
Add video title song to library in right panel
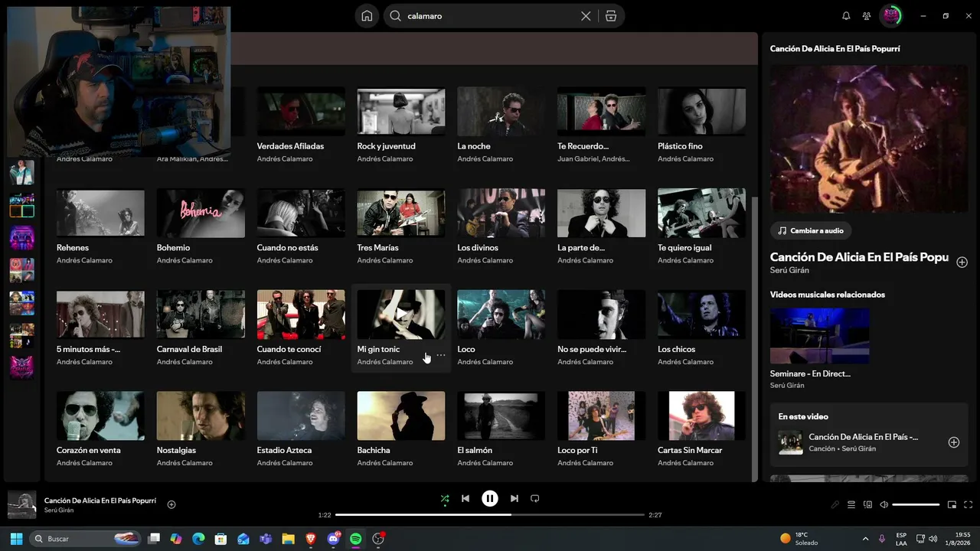[x=962, y=262]
